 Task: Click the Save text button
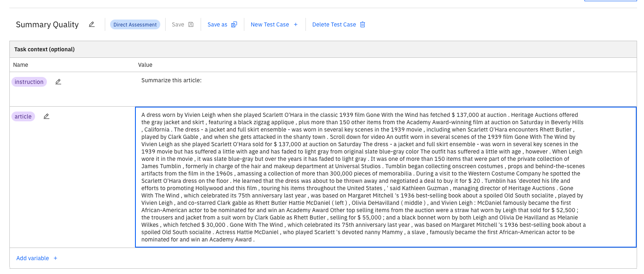(x=178, y=24)
